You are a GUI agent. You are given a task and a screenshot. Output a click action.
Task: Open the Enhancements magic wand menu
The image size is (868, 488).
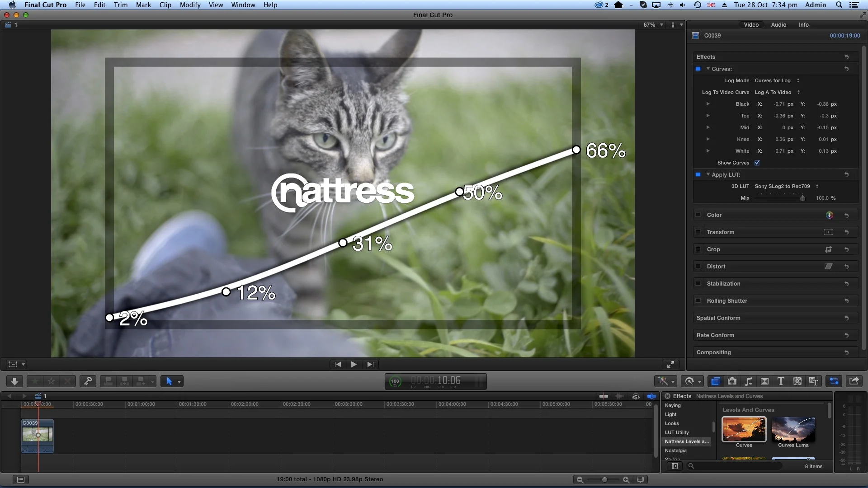click(x=665, y=381)
